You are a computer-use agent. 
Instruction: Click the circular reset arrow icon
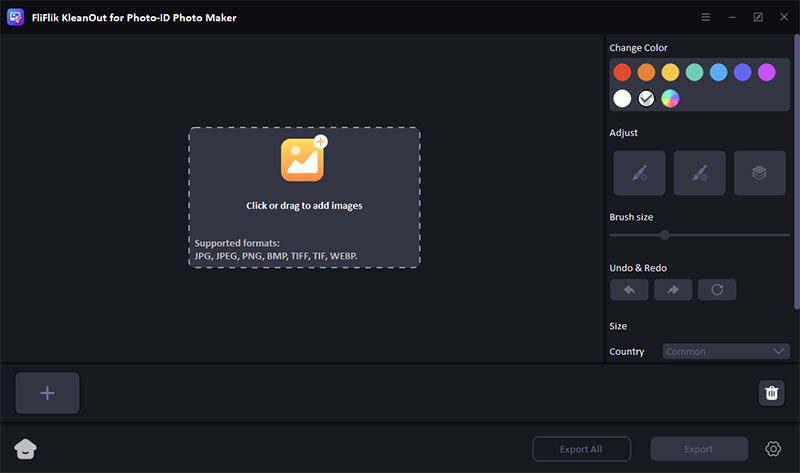pos(717,290)
